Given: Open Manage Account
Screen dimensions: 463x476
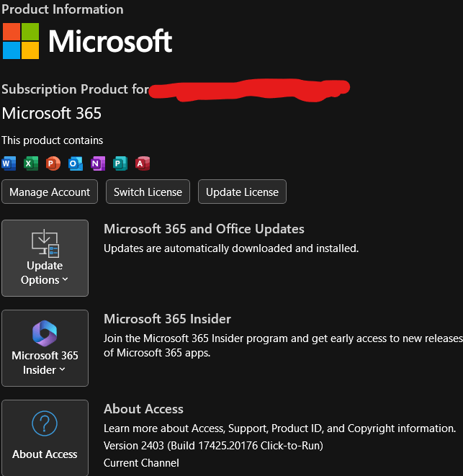Looking at the screenshot, I should pos(50,192).
